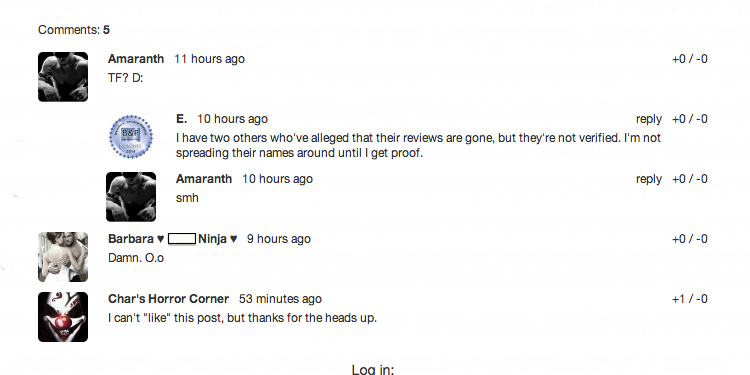Open Char's Horror Corner clown avatar
750x375 pixels.
(63, 317)
